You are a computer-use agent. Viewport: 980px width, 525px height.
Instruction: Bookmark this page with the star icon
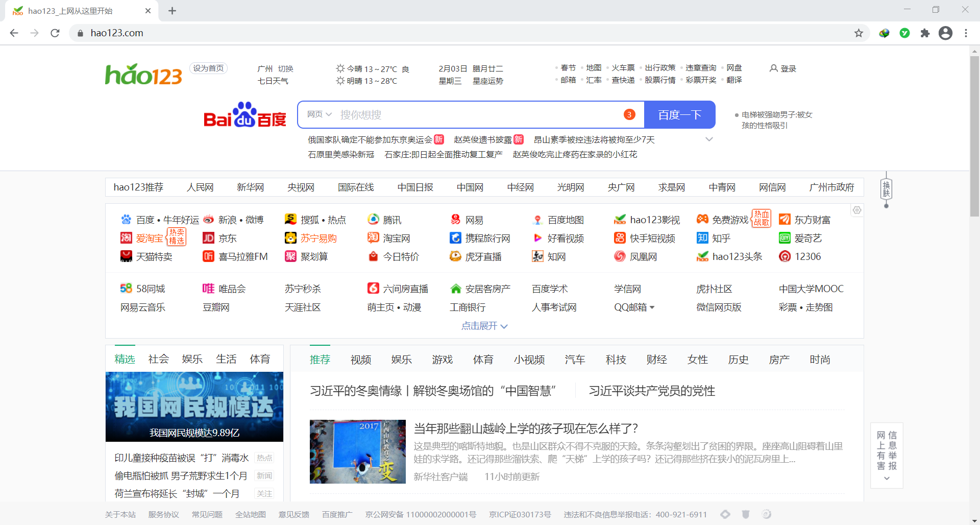[x=859, y=33]
